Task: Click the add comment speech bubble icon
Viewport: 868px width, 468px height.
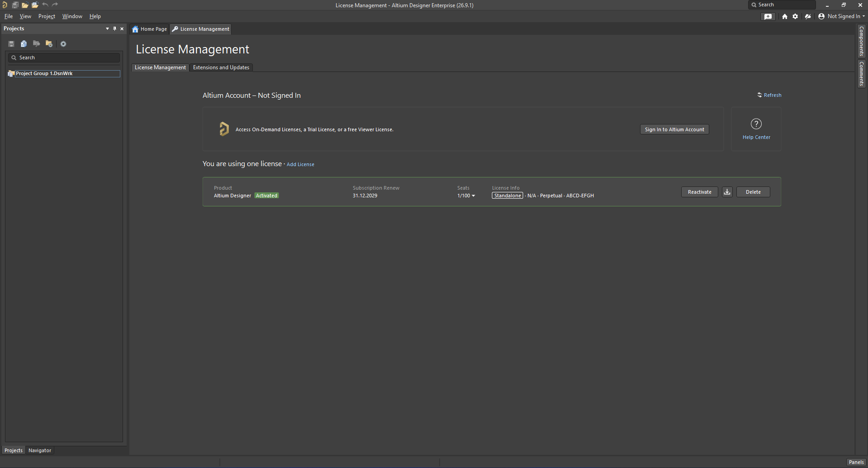Action: tap(768, 16)
